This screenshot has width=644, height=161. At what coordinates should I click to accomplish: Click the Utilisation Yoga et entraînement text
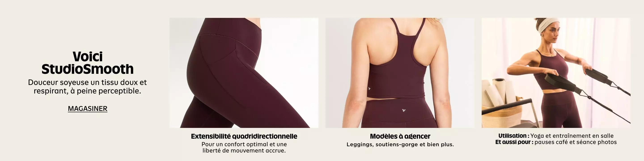[x=556, y=136]
